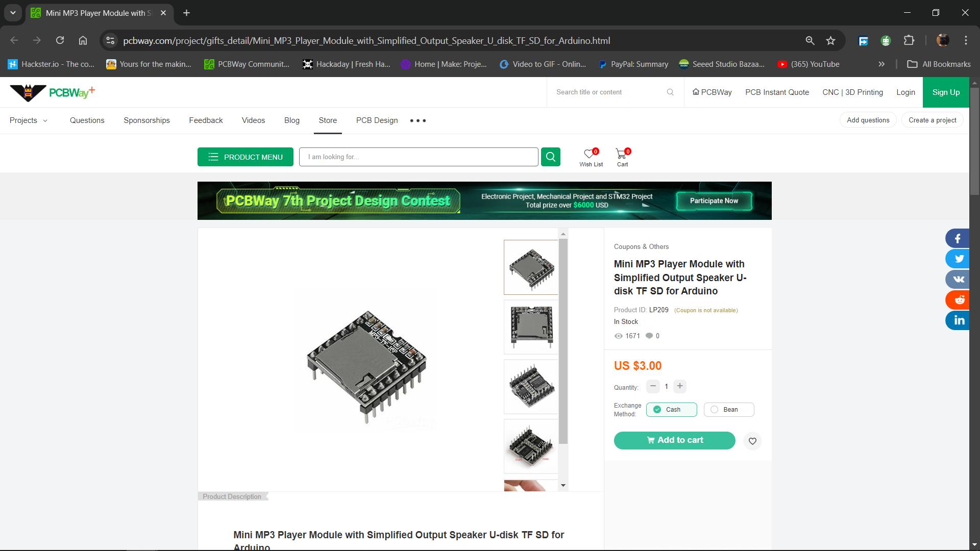Image resolution: width=980 pixels, height=551 pixels.
Task: Open the All Bookmarks folder
Action: 939,64
